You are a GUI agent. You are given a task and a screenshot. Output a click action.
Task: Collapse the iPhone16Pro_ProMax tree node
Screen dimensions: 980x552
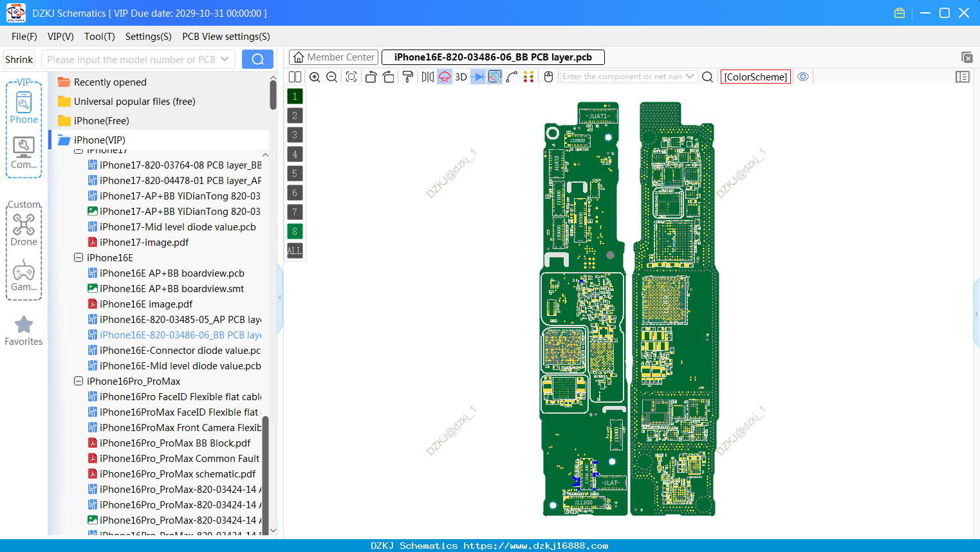[79, 381]
